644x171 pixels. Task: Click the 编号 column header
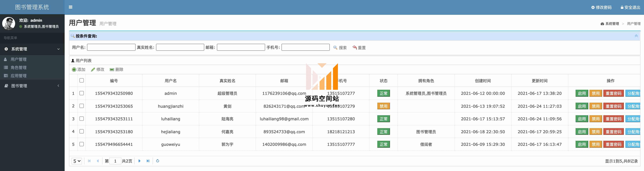pyautogui.click(x=114, y=81)
